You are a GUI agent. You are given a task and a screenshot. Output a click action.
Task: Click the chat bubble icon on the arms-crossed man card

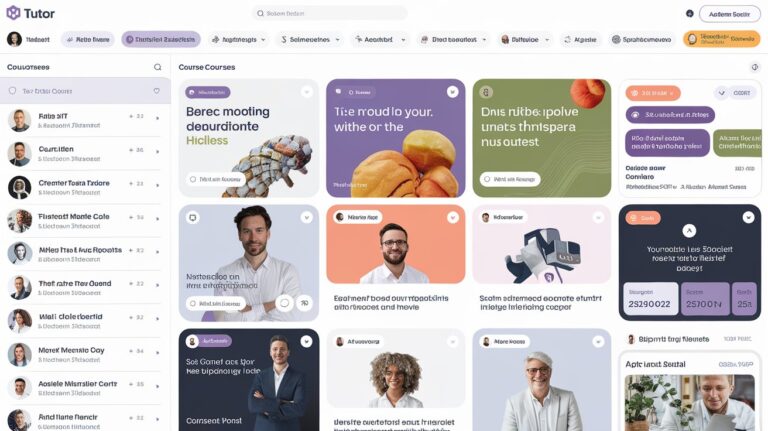284,303
